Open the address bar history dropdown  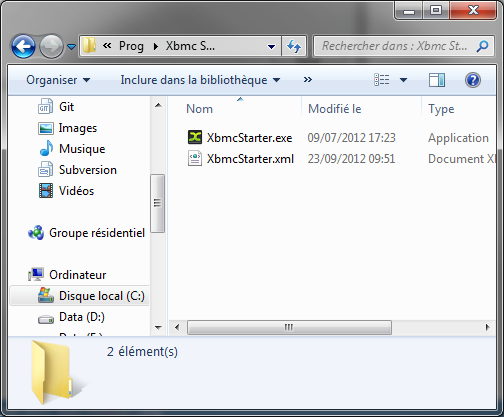(272, 47)
